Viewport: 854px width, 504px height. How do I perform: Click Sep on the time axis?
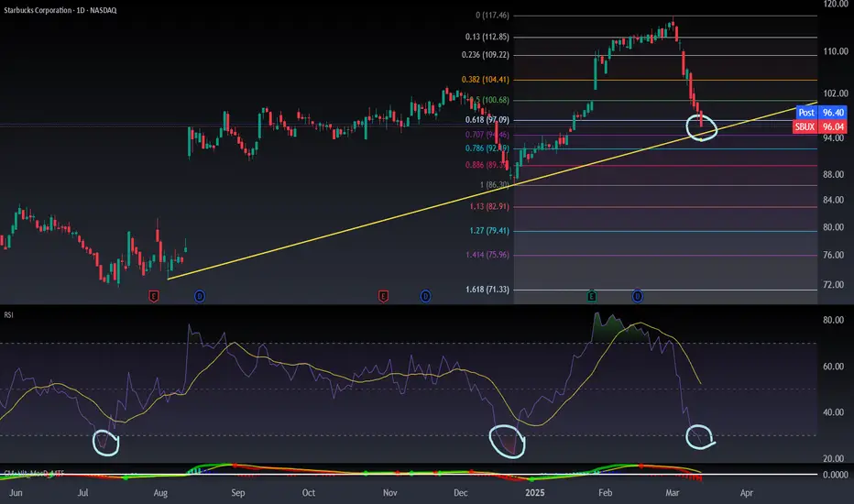[238, 493]
